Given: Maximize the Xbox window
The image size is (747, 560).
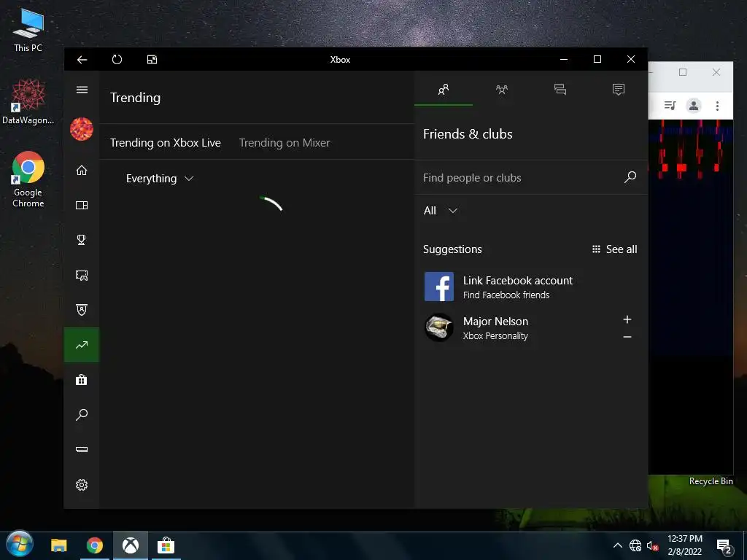Looking at the screenshot, I should click(597, 60).
